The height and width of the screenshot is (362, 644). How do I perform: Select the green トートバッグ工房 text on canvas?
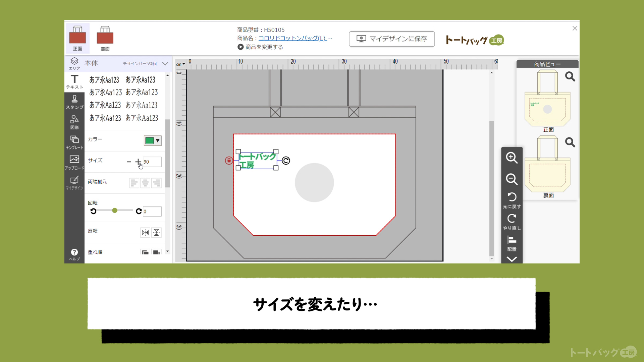[257, 161]
